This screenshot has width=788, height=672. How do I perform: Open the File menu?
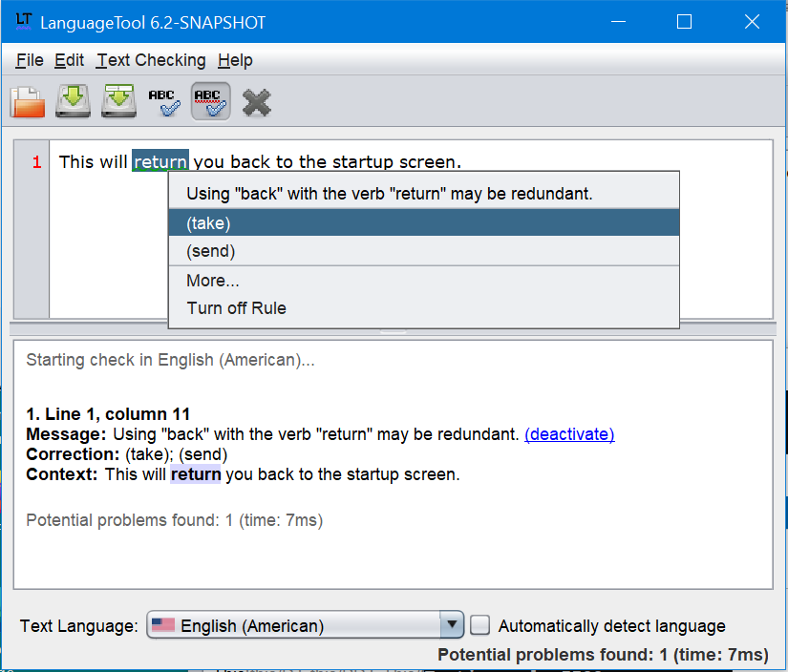(30, 60)
